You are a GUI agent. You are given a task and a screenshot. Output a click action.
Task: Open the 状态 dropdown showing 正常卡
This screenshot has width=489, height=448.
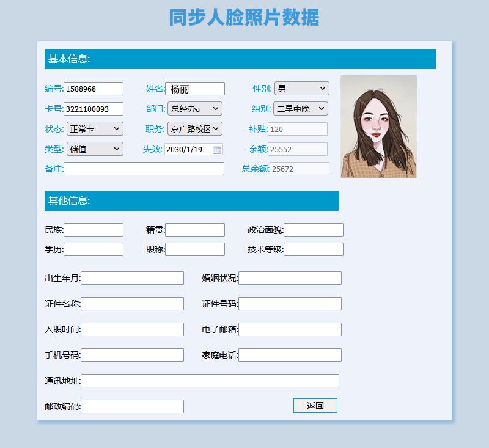pos(95,129)
